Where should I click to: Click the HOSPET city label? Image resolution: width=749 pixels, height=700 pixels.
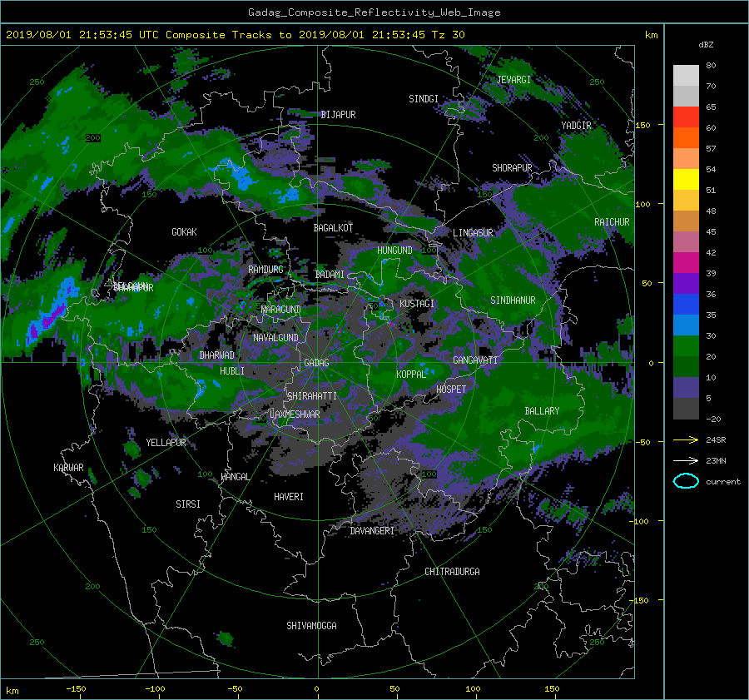pos(451,390)
